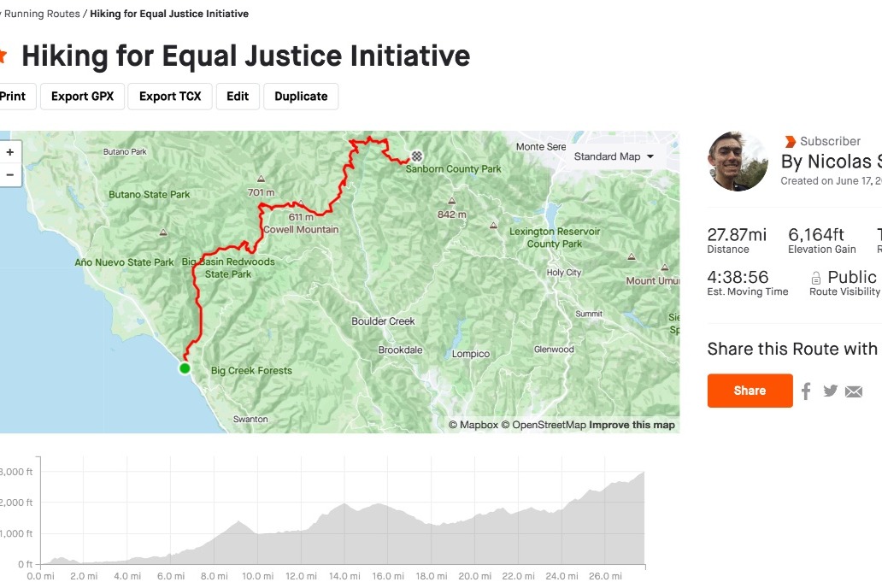Viewport: 882px width, 588px height.
Task: Share the route via email envelope icon
Action: pyautogui.click(x=853, y=391)
